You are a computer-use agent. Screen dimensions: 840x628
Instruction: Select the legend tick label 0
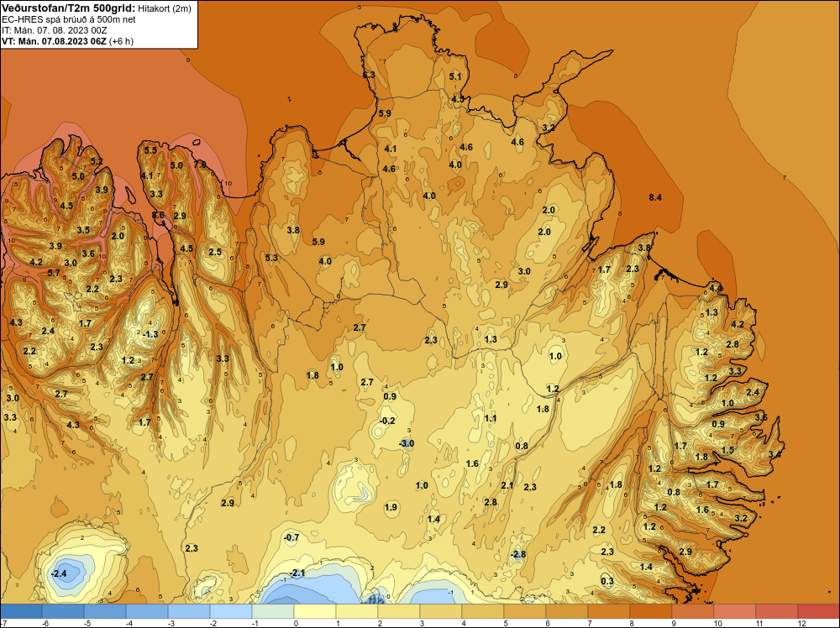pyautogui.click(x=295, y=623)
